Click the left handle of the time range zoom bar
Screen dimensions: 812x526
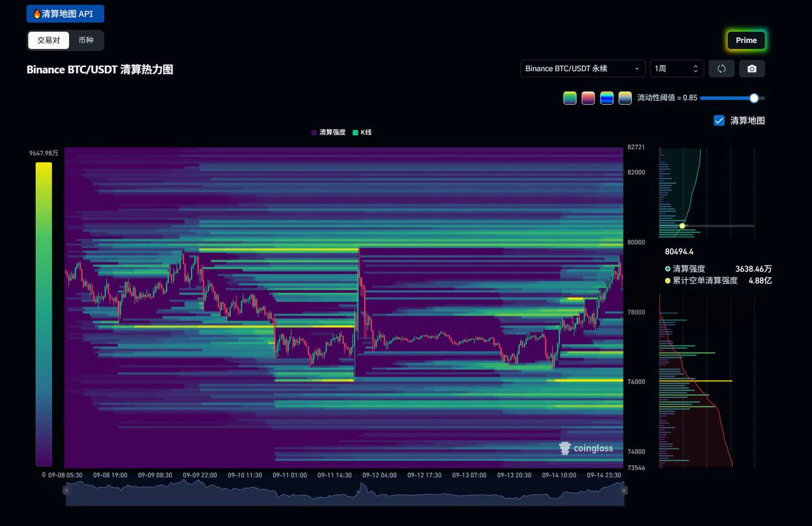pos(66,490)
